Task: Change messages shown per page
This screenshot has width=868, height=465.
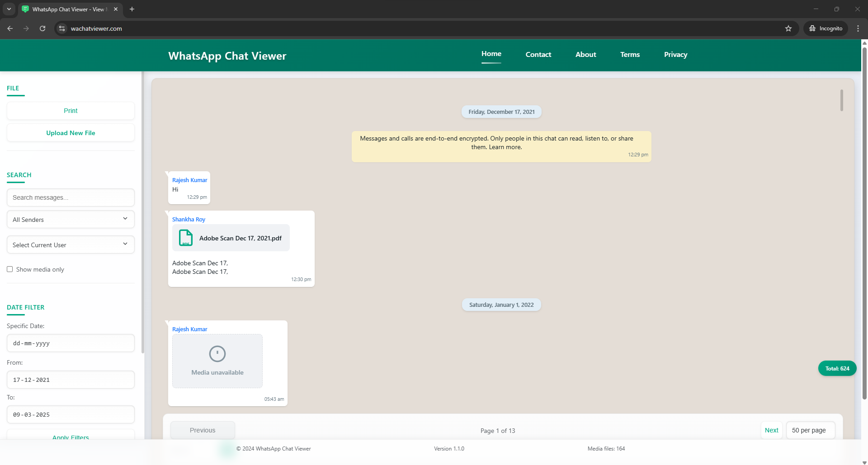Action: 810,430
